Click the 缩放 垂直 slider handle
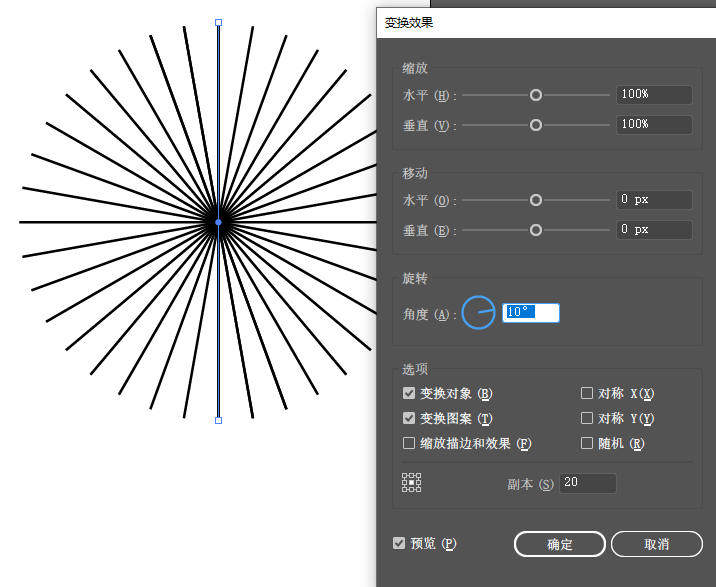Screen dimensions: 716x587 536,125
